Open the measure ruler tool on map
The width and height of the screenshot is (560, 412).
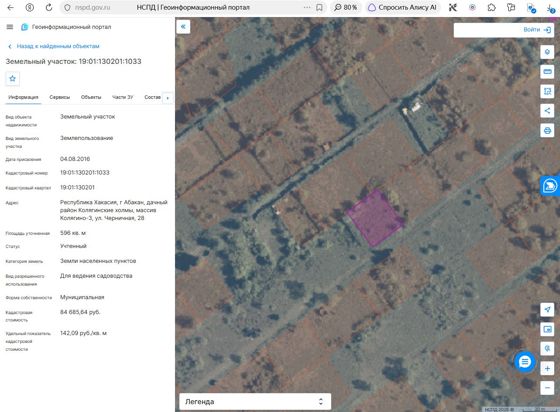tap(547, 72)
